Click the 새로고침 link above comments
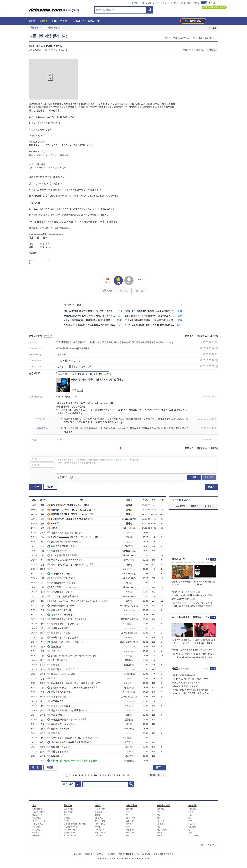This screenshot has width=247, height=868. coord(214,336)
